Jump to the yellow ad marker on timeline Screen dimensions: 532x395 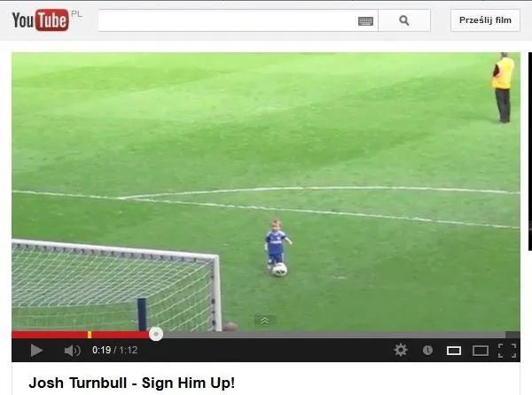[90, 335]
